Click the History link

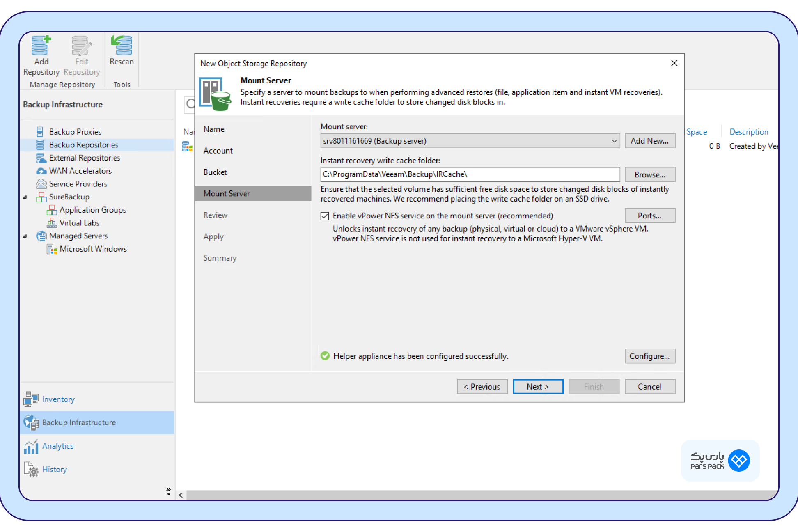tap(54, 470)
